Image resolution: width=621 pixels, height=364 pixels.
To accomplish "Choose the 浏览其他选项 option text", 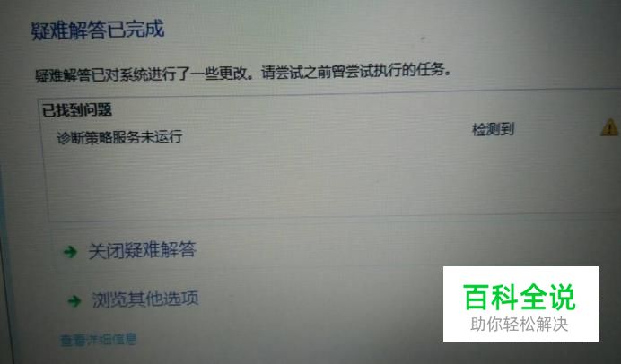I will pos(145,299).
